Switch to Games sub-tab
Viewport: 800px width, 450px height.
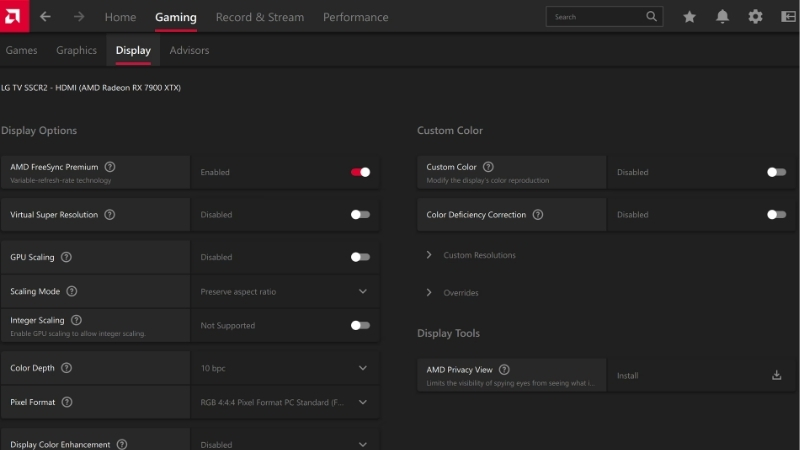pyautogui.click(x=21, y=50)
